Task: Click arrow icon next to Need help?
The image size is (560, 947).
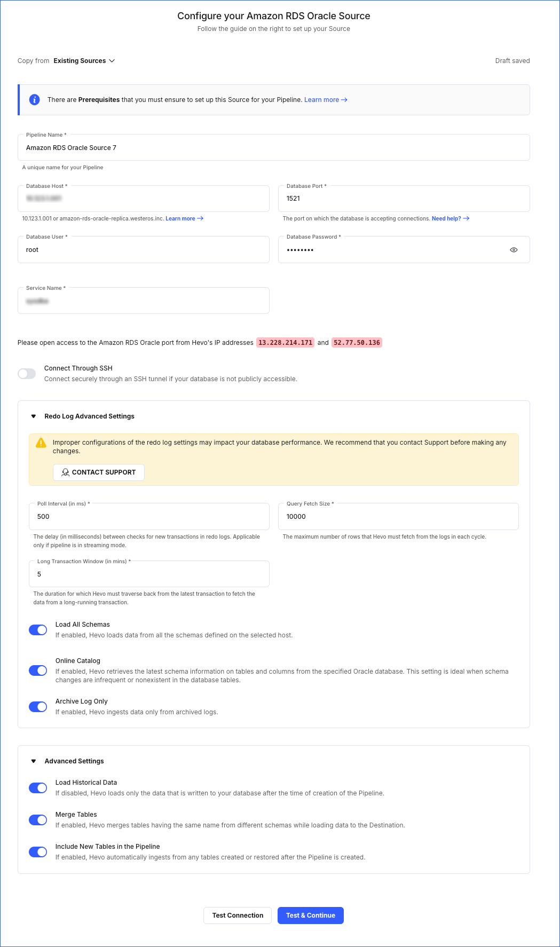Action: 467,218
